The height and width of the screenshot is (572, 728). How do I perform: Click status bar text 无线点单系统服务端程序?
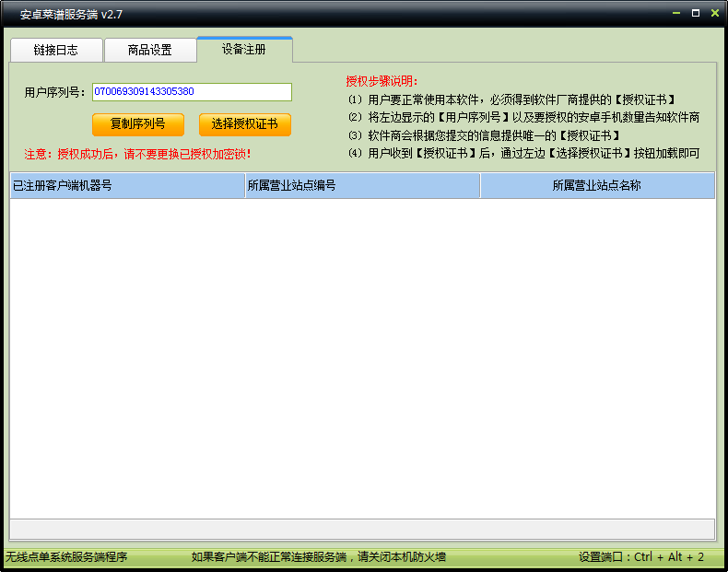pos(66,556)
